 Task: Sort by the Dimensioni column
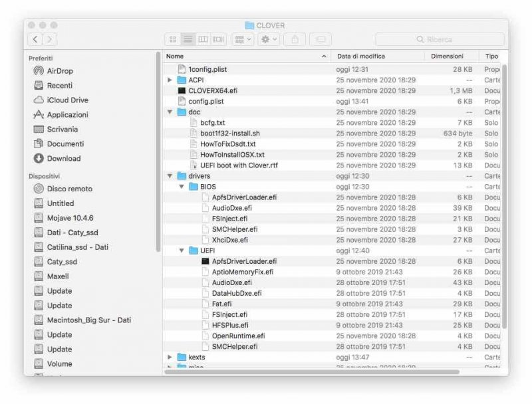(x=452, y=56)
